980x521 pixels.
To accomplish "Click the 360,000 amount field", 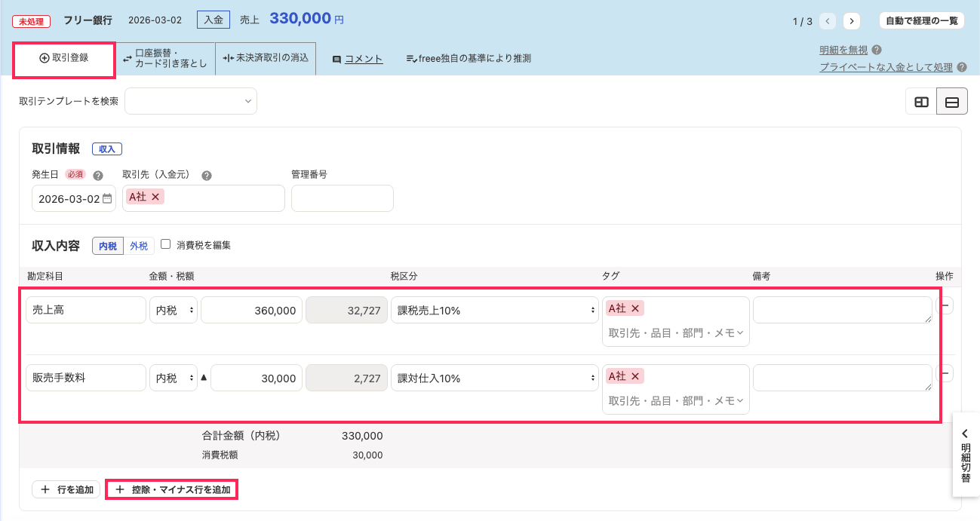I will [251, 310].
